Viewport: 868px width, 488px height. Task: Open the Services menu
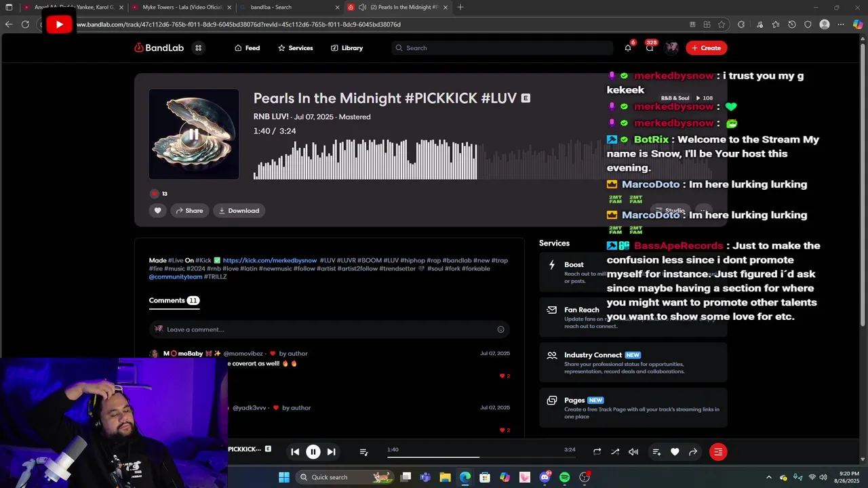point(295,48)
